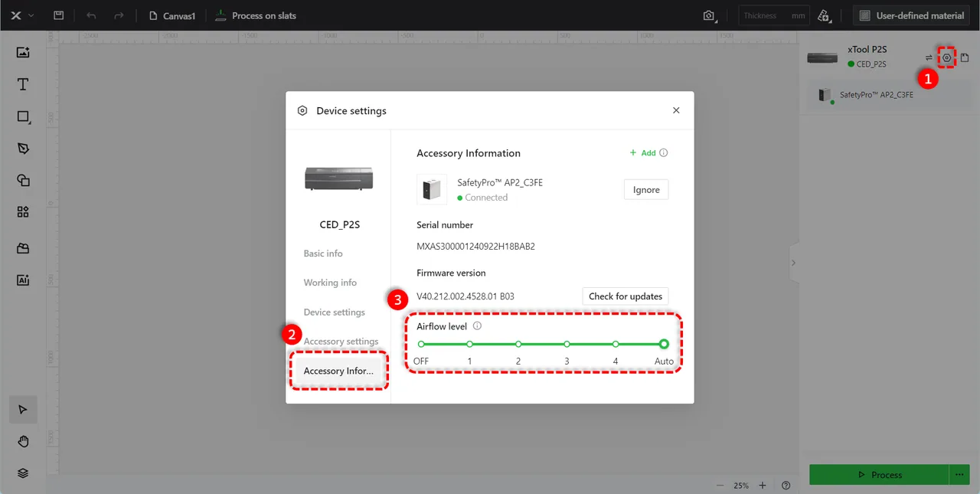Click the save project icon
Viewport: 980px width, 494px height.
(59, 15)
